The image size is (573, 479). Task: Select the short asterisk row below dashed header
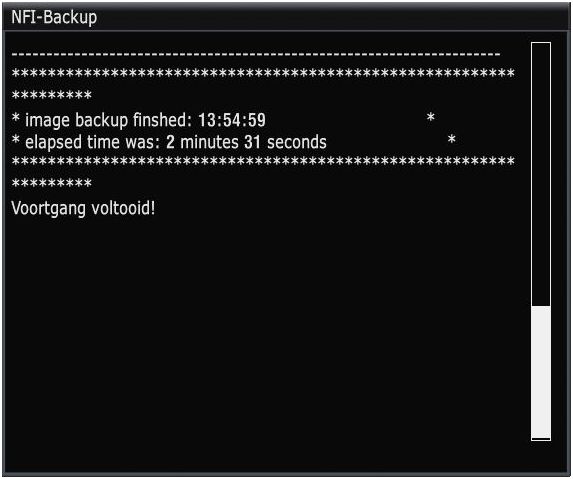[x=52, y=95]
